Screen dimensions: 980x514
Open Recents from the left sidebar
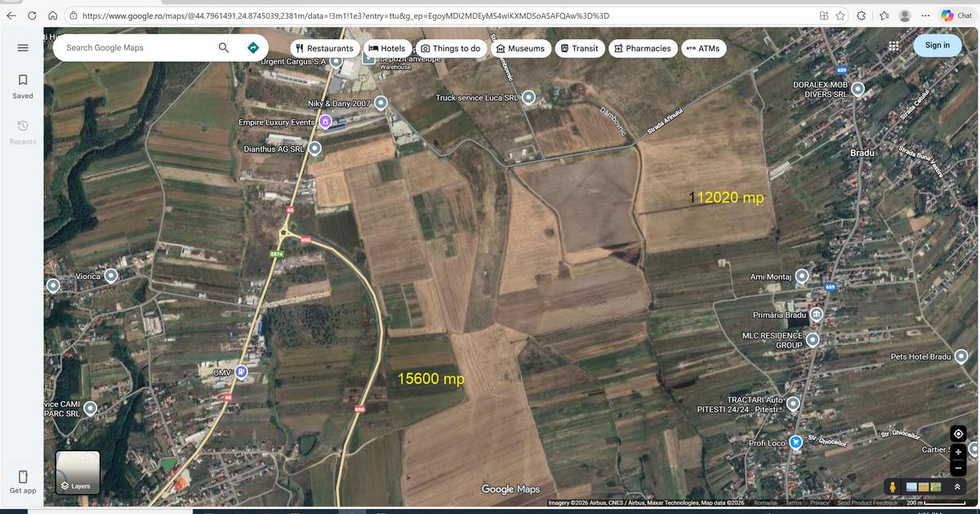point(22,131)
